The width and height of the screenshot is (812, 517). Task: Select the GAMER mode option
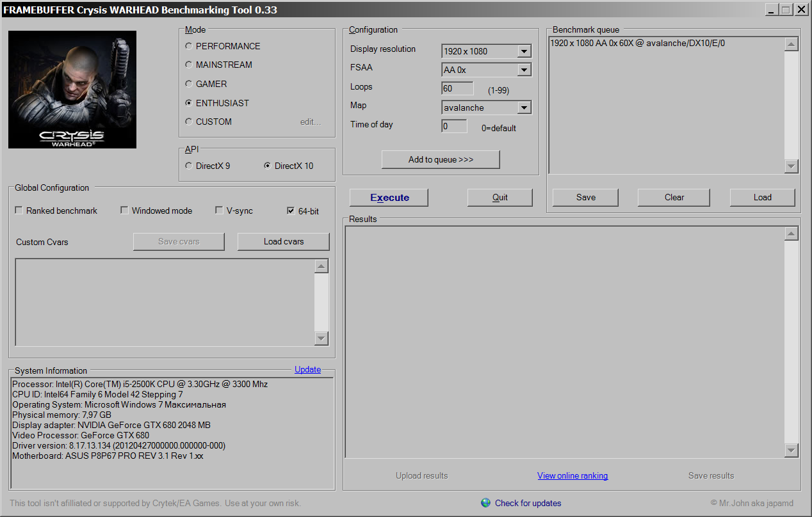tap(188, 84)
